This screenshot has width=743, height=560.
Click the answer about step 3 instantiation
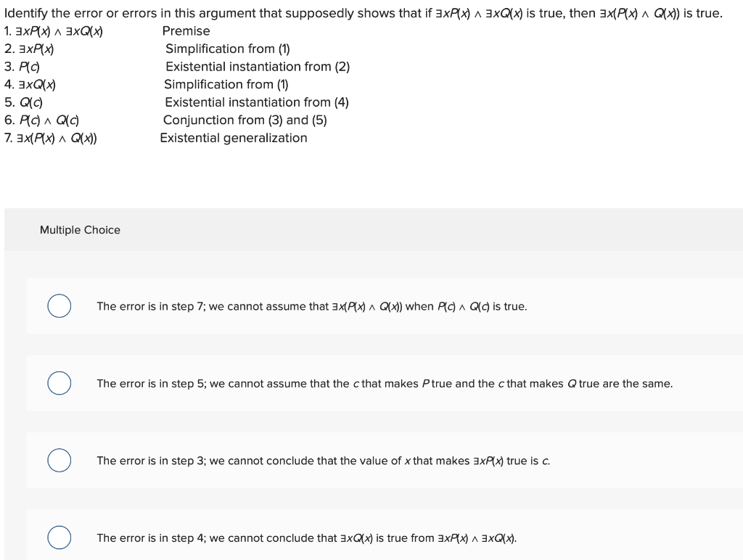(324, 461)
